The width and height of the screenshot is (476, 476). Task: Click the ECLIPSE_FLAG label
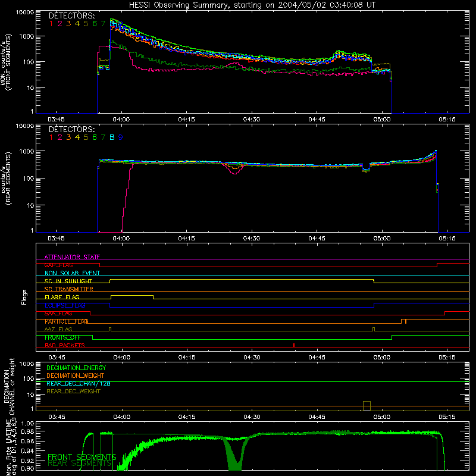coord(65,305)
